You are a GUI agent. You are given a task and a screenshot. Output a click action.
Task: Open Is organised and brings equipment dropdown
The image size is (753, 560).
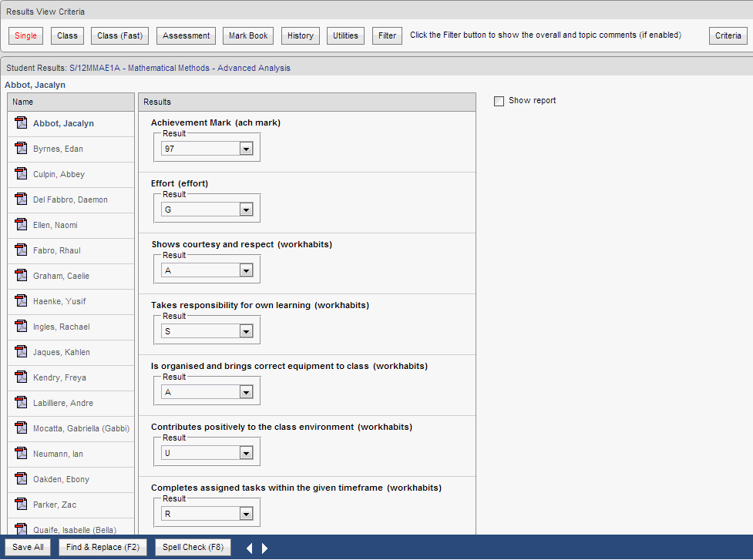[247, 393]
